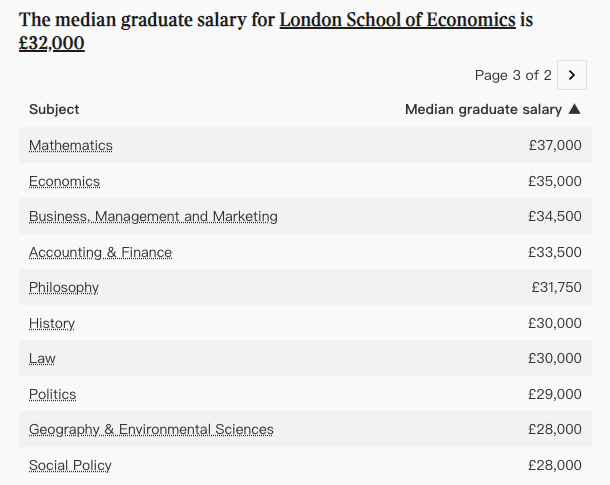Open the Law subject link
The height and width of the screenshot is (485, 610).
[42, 358]
